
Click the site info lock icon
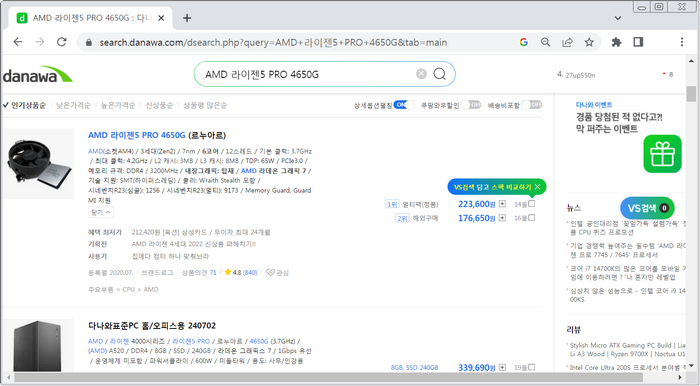[x=88, y=42]
